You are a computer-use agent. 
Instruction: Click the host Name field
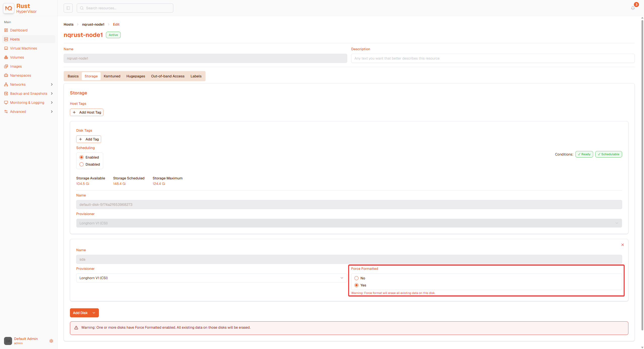tap(205, 58)
